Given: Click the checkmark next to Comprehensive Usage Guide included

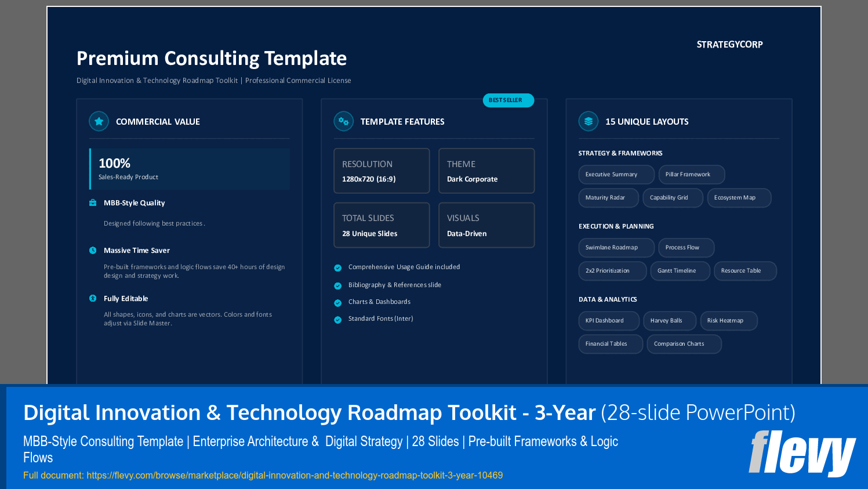Looking at the screenshot, I should pos(338,267).
